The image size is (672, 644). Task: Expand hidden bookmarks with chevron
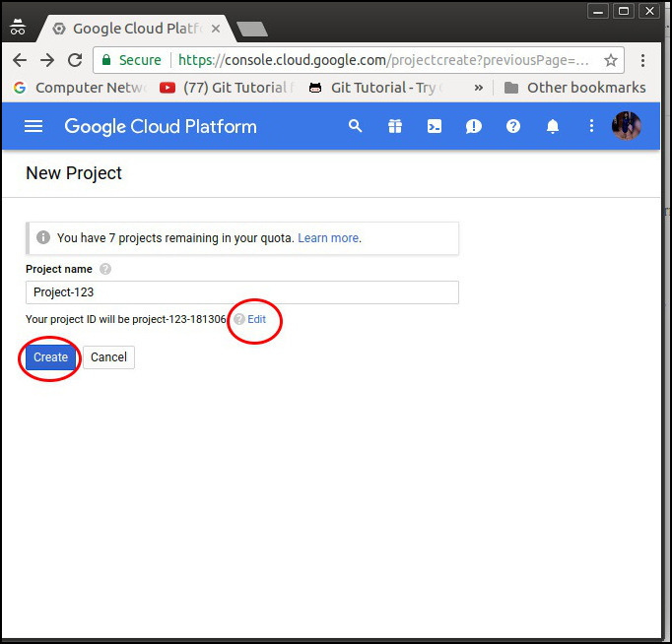tap(479, 88)
